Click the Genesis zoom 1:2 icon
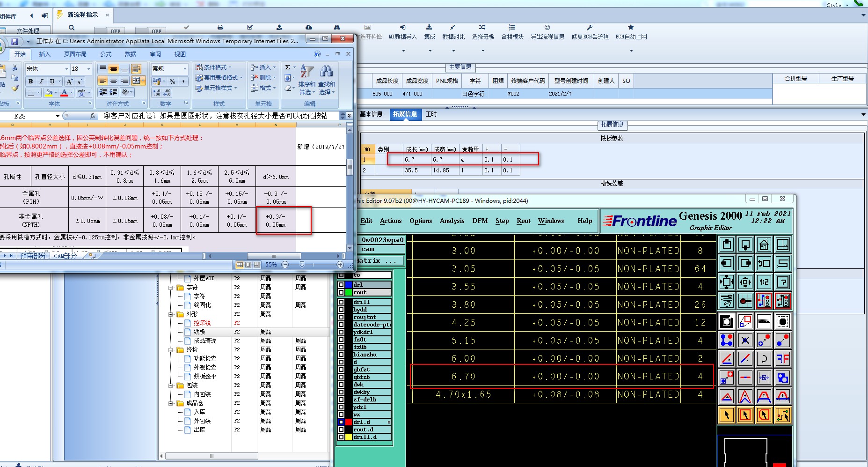Image resolution: width=868 pixels, height=467 pixels. pyautogui.click(x=764, y=282)
